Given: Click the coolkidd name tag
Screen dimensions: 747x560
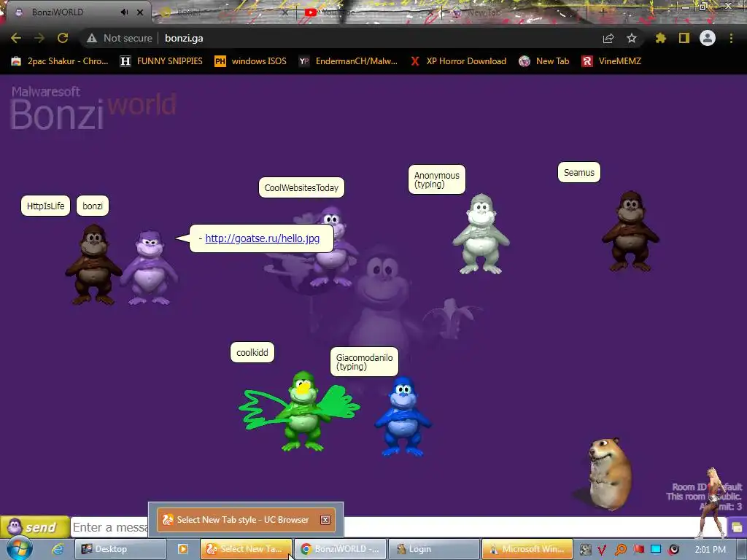Looking at the screenshot, I should point(252,352).
